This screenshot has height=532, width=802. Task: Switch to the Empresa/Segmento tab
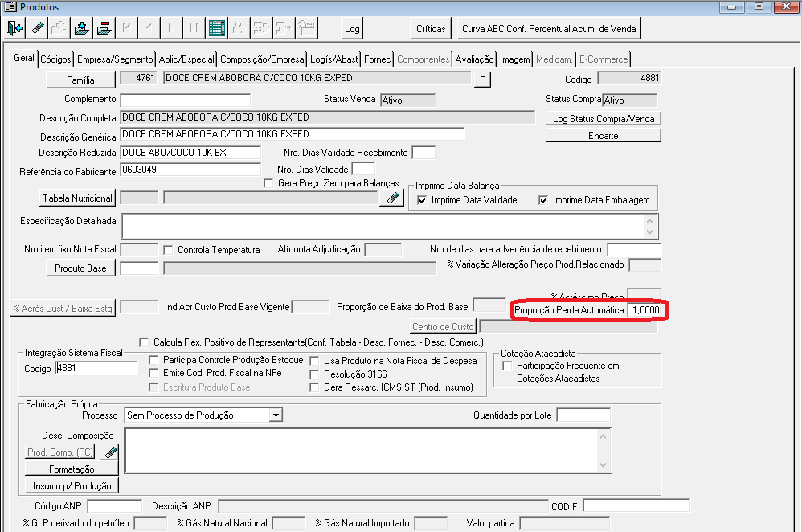click(x=115, y=59)
